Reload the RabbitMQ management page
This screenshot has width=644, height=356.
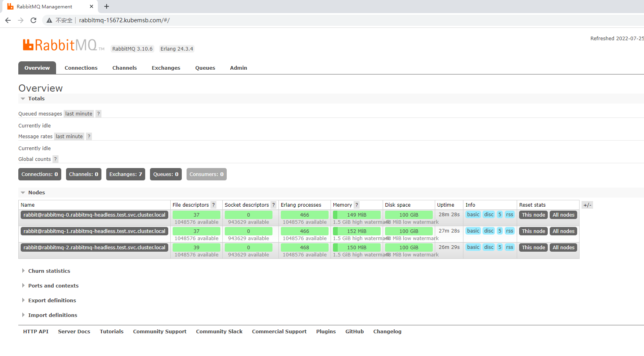click(33, 20)
